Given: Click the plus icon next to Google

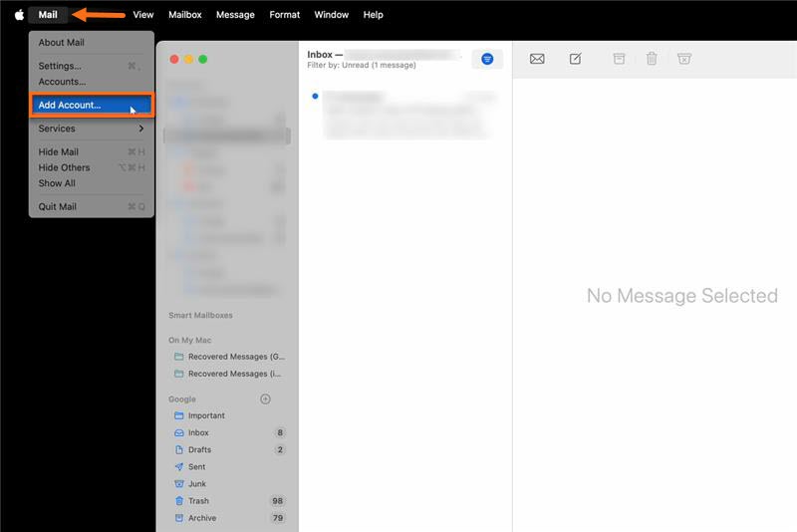Looking at the screenshot, I should (265, 399).
